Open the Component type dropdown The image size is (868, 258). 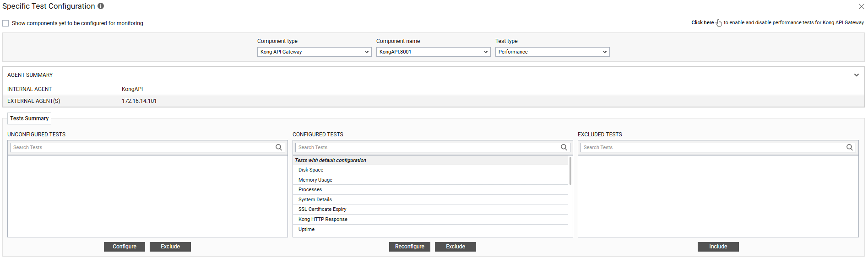tap(314, 52)
